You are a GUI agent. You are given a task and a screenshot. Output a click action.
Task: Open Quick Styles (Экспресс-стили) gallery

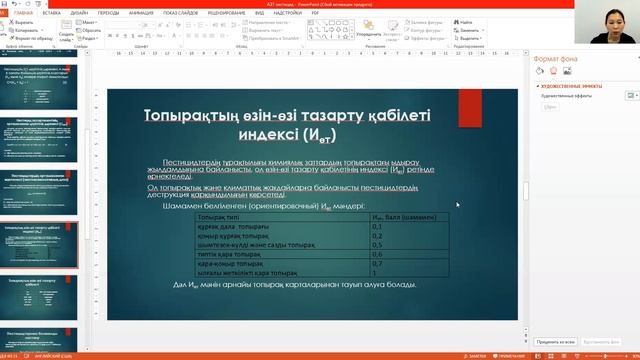point(392,30)
